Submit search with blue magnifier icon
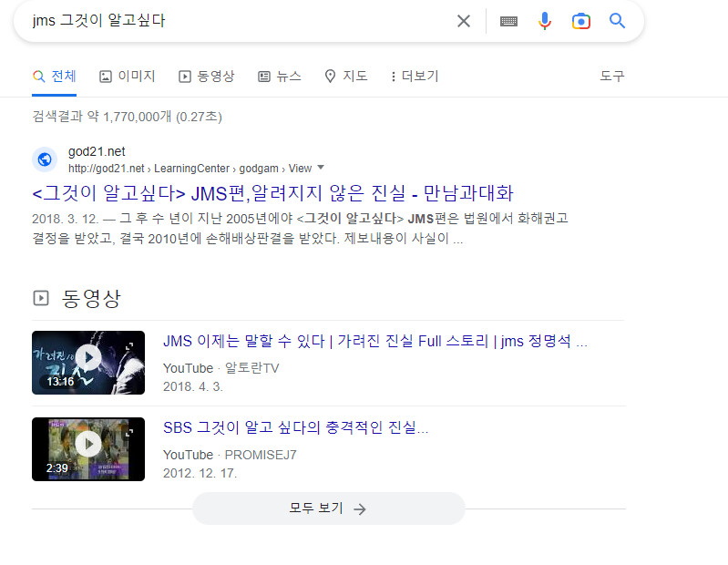Screen dimensions: 728x565 [x=617, y=21]
